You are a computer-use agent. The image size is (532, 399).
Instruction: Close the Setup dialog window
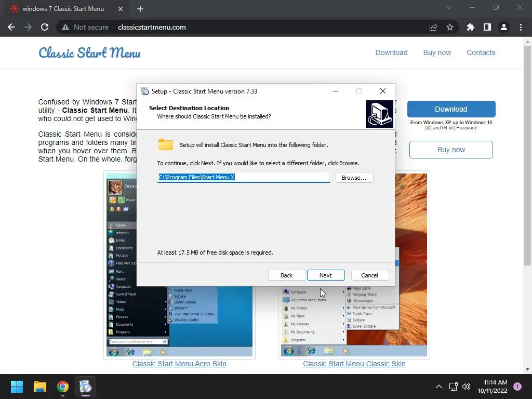[383, 91]
